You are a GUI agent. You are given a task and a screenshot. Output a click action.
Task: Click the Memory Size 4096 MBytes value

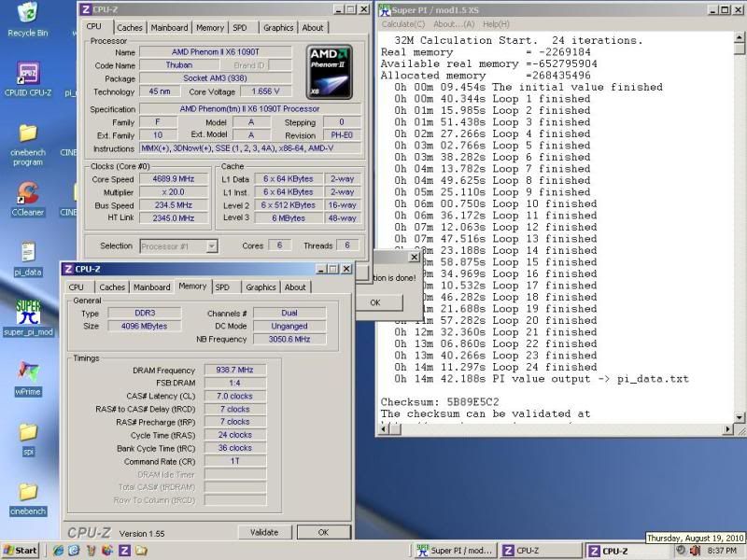144,326
